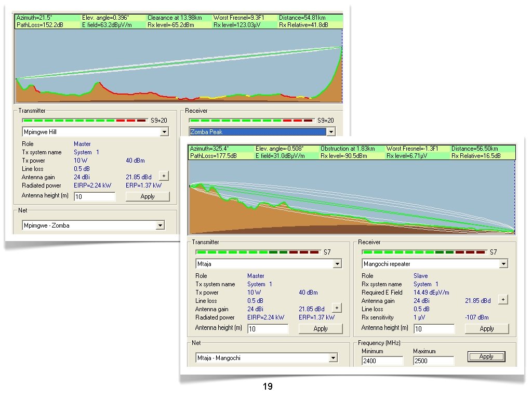Select the Rx sensitivity -107 dBm value
Screen dimensions: 532x399
click(x=477, y=317)
